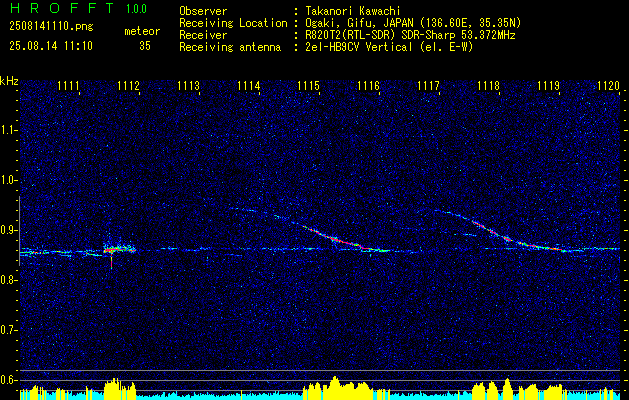629x400 pixels.
Task: Click the yellow signal level peak below 1118
Action: (x=507, y=388)
